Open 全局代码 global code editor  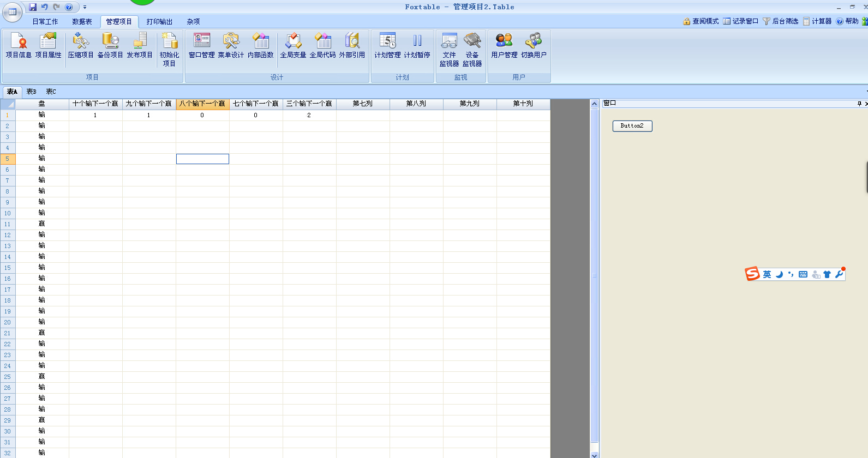click(x=322, y=45)
